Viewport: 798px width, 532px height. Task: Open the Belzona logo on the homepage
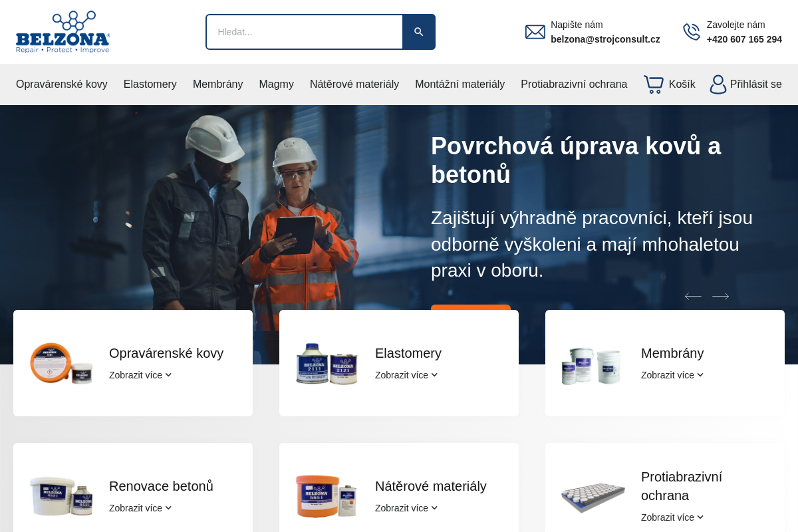63,31
